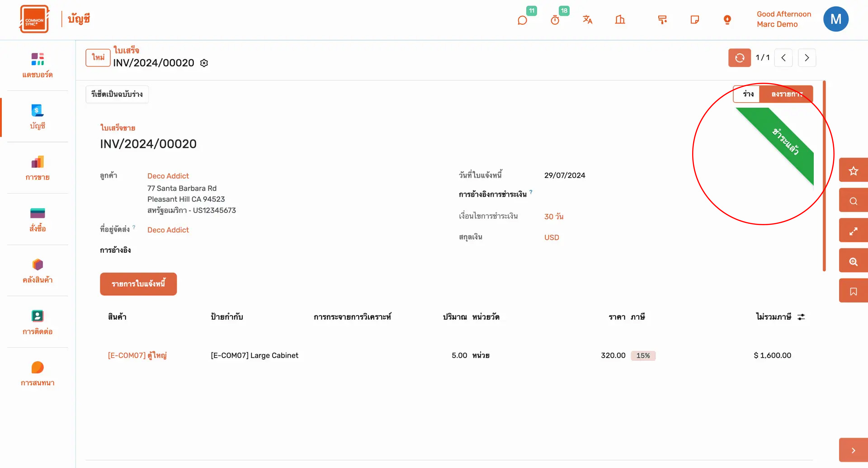Open the chat messages icon
This screenshot has width=868, height=468.
point(522,20)
